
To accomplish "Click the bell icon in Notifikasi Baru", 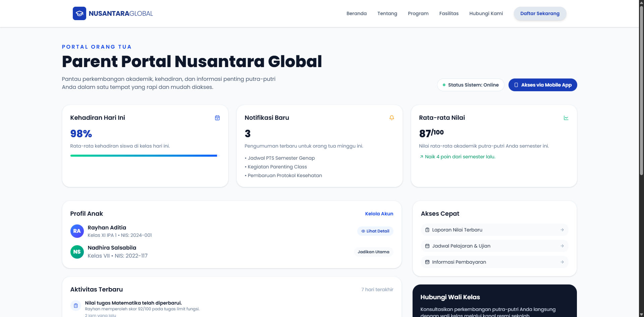I will click(x=392, y=118).
